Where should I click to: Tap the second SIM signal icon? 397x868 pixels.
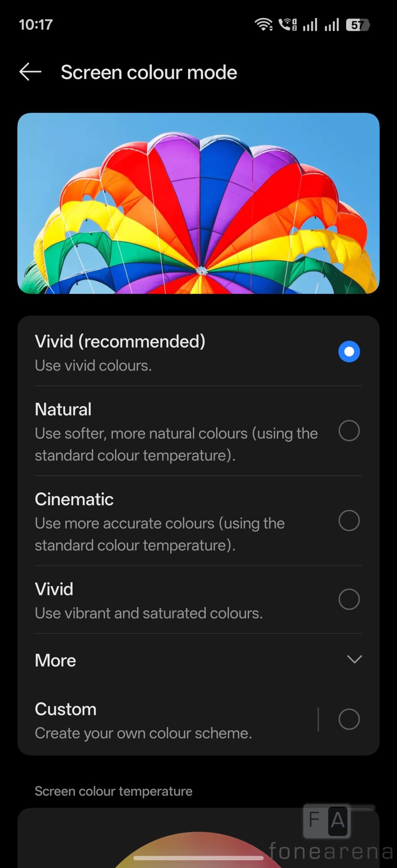coord(332,25)
